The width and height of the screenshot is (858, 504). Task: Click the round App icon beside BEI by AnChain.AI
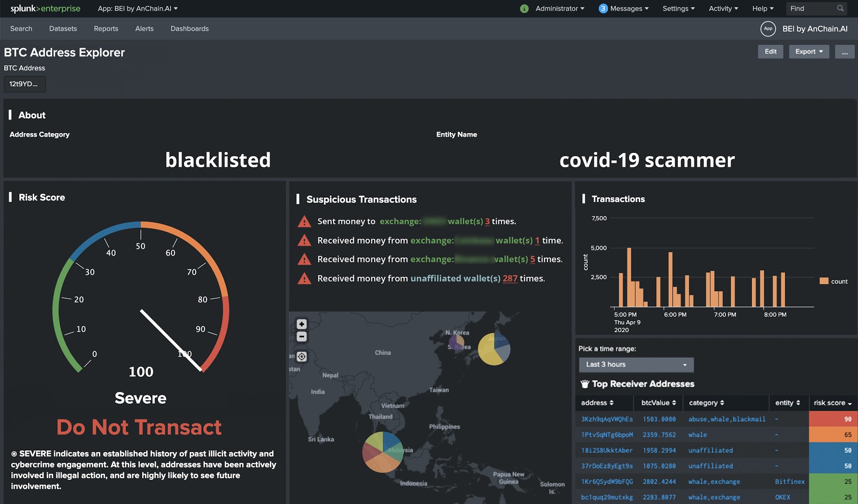click(768, 29)
